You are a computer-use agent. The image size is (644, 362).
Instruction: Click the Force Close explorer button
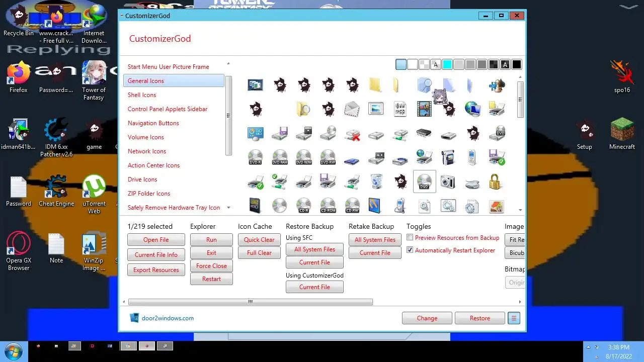pyautogui.click(x=211, y=266)
